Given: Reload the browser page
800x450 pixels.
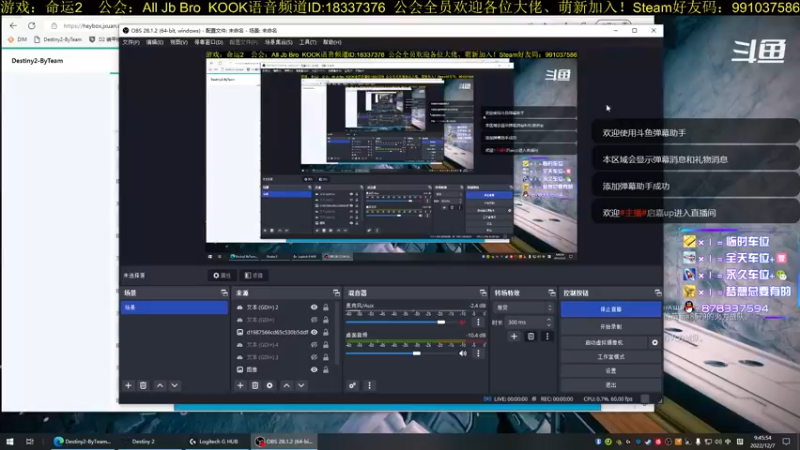Looking at the screenshot, I should pyautogui.click(x=32, y=26).
